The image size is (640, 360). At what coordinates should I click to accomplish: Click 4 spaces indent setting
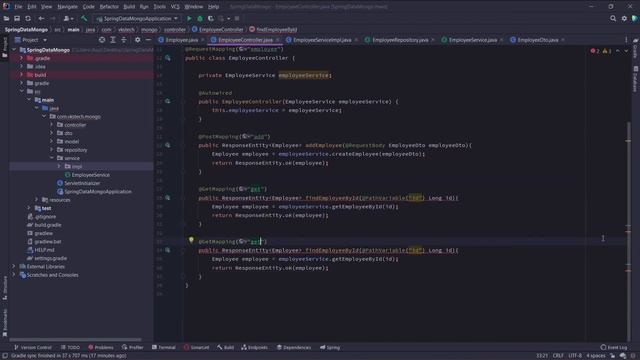click(596, 356)
